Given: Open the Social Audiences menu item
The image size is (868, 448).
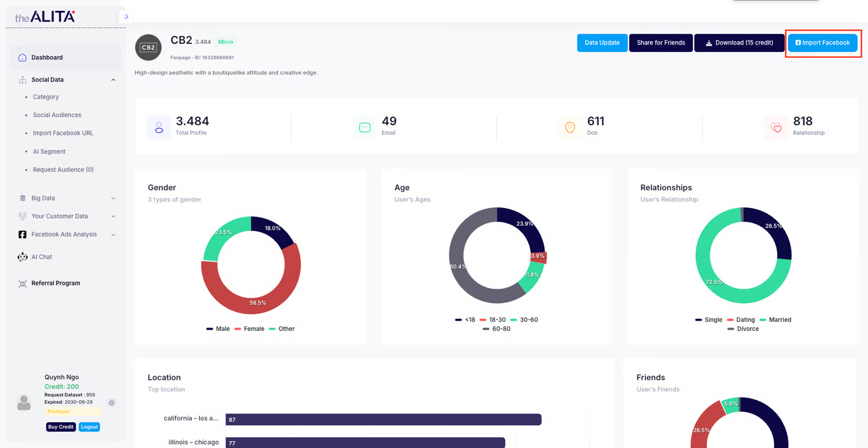Looking at the screenshot, I should pyautogui.click(x=57, y=115).
